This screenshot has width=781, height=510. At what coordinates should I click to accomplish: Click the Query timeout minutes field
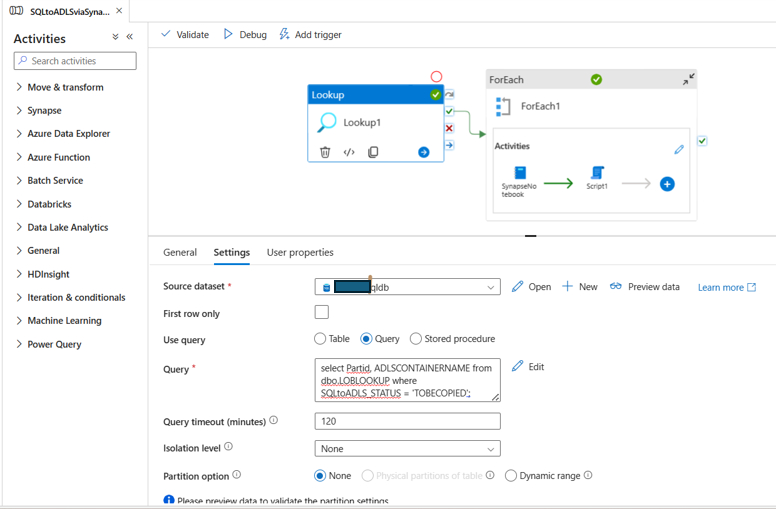407,421
